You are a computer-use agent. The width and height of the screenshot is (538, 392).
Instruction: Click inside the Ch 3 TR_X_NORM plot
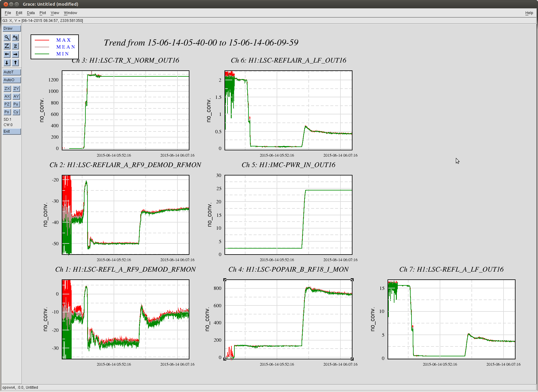[x=126, y=110]
